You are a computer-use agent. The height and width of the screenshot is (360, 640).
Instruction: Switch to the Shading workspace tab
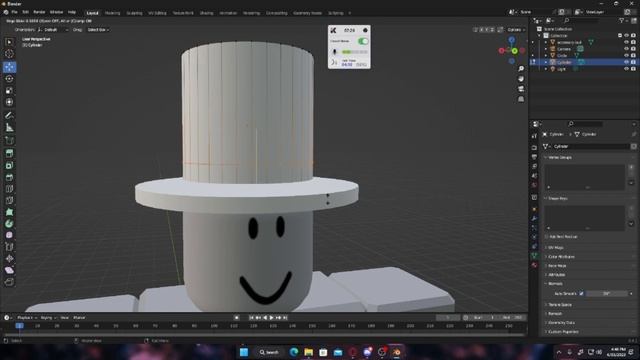point(207,13)
